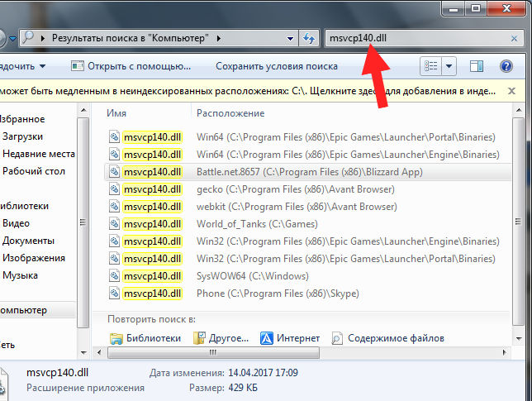Viewport: 532px width, 401px height.
Task: Open the recent pages dropdown beside Back
Action: (x=12, y=38)
